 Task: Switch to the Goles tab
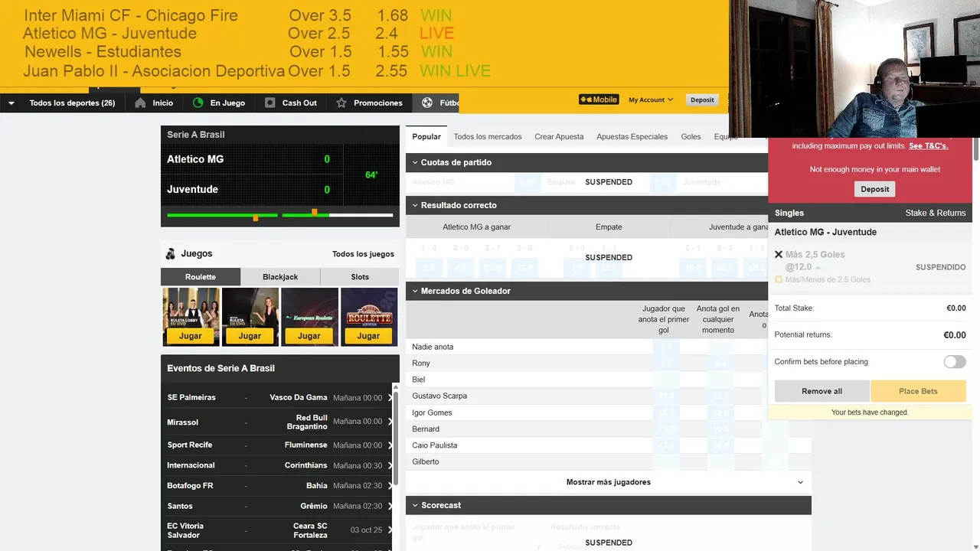coord(691,137)
